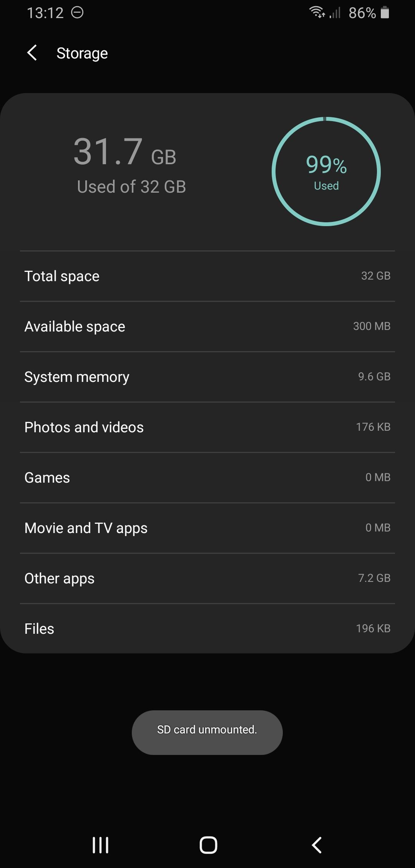Tap the back arrow next to Storage

(32, 53)
